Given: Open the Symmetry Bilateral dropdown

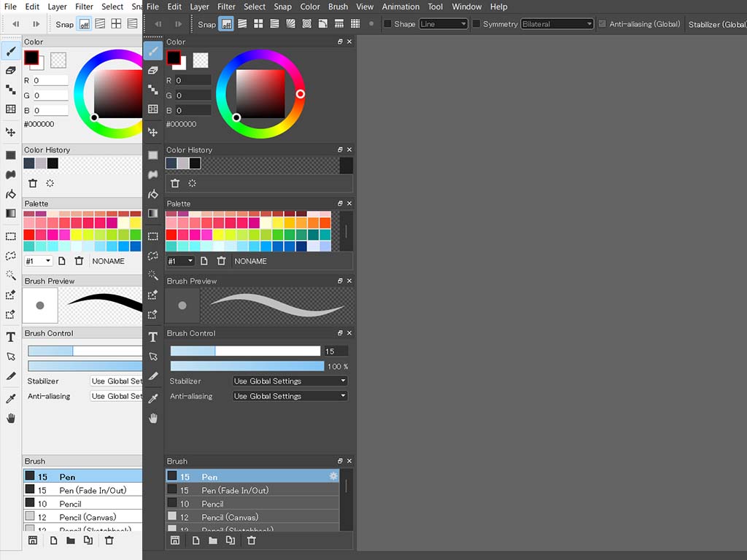Looking at the screenshot, I should [x=557, y=24].
